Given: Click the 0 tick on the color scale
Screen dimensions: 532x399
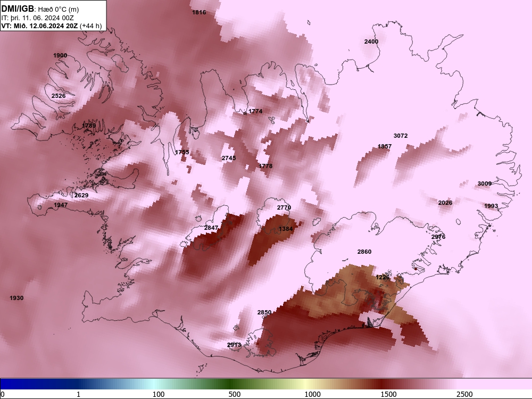Looking at the screenshot, I should pos(3,394).
